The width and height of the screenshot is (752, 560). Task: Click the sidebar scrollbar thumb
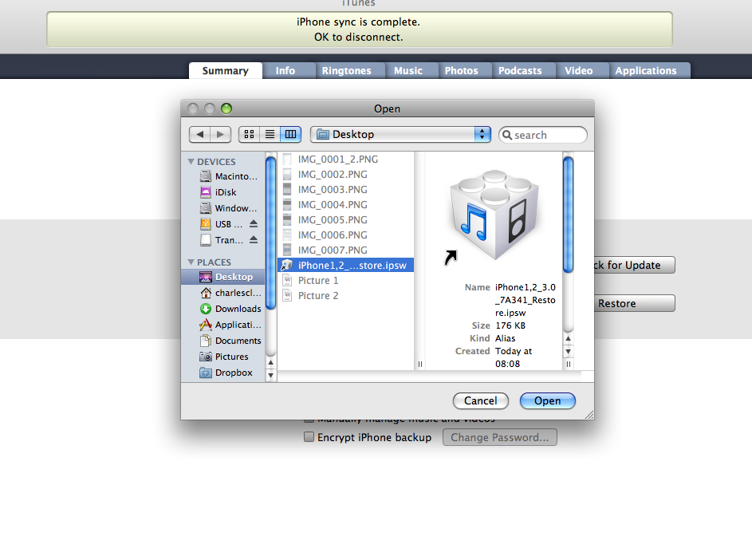pyautogui.click(x=270, y=233)
